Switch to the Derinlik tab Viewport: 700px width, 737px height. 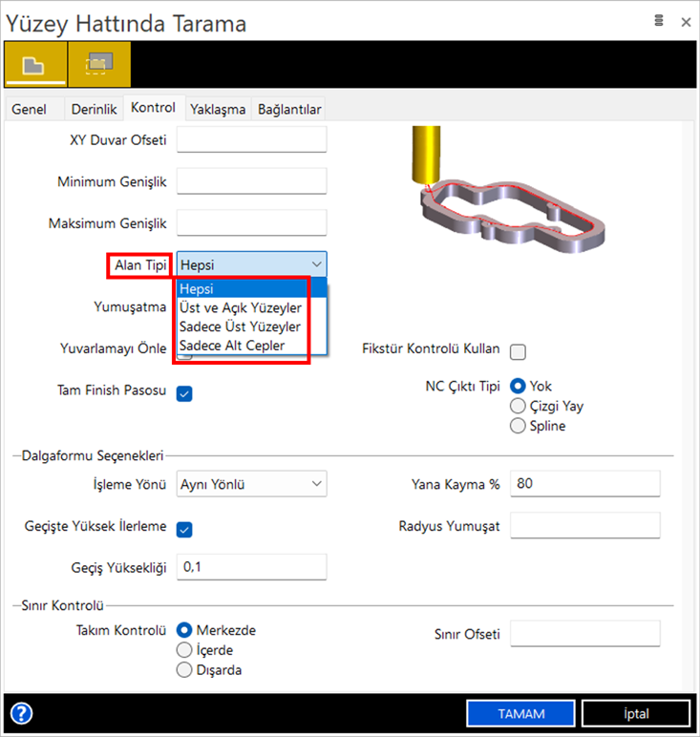point(94,109)
